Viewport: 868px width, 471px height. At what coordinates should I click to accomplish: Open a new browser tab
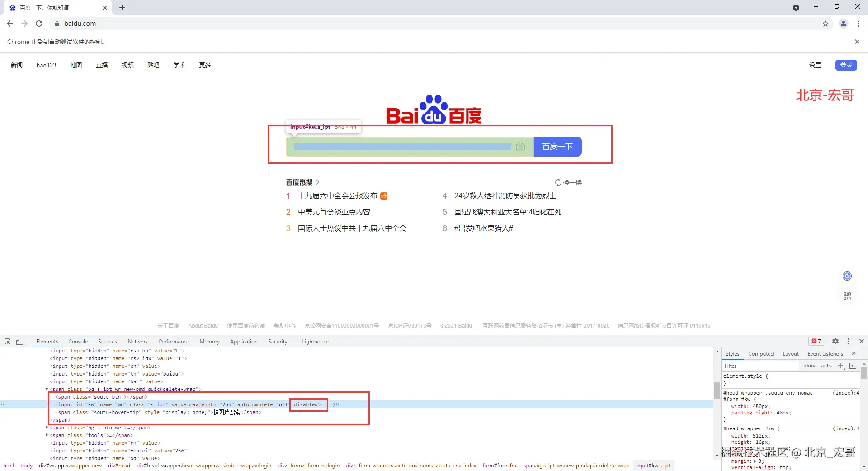pos(122,8)
